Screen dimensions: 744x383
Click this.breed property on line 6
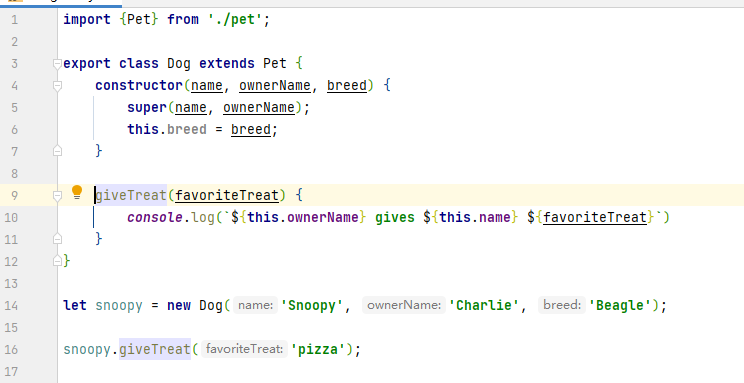coord(167,129)
